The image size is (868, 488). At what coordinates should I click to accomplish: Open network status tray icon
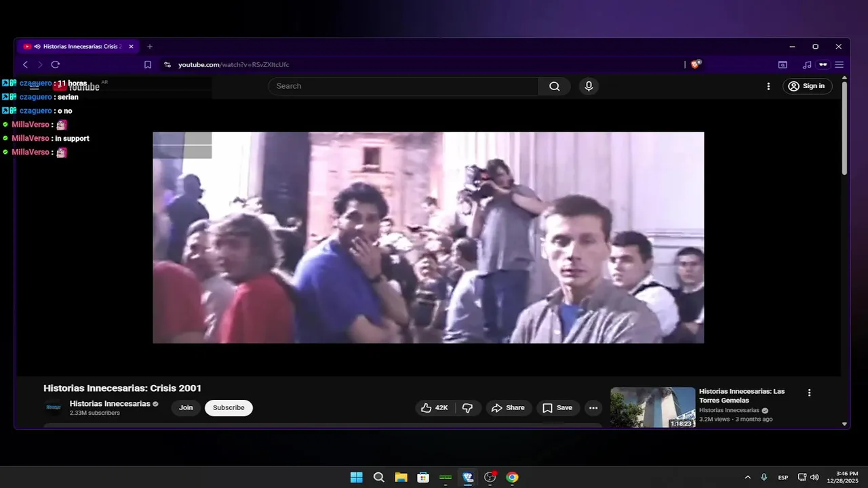point(802,477)
